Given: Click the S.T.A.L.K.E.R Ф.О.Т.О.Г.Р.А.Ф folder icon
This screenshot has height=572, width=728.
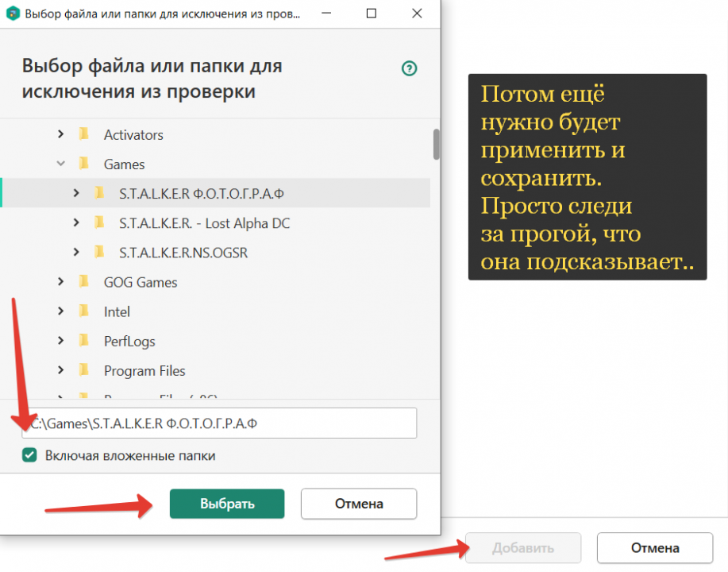Looking at the screenshot, I should pos(99,193).
